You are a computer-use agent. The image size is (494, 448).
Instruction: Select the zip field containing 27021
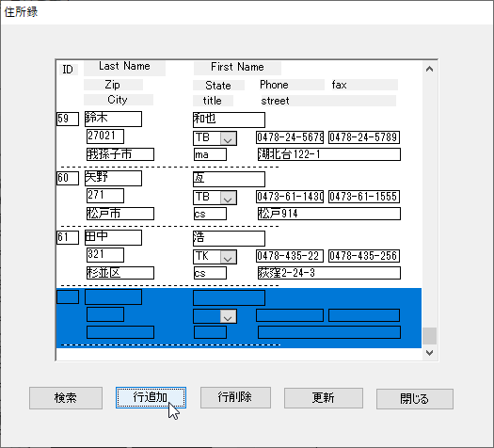click(x=105, y=136)
